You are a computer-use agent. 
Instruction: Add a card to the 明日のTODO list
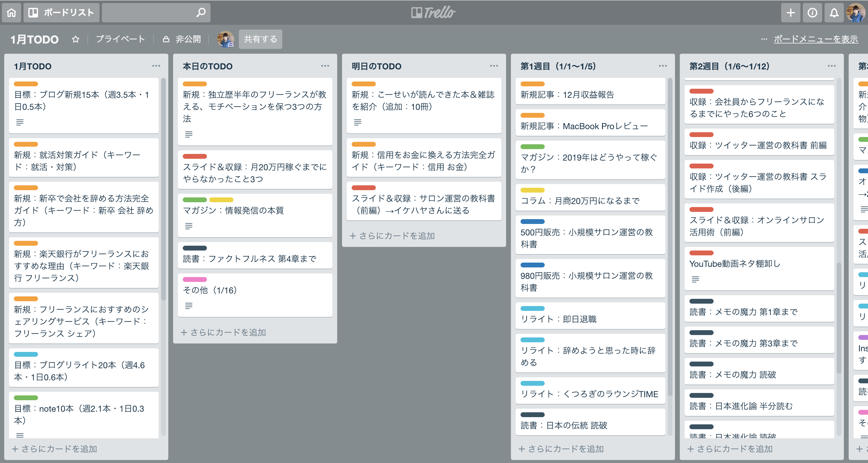point(392,236)
